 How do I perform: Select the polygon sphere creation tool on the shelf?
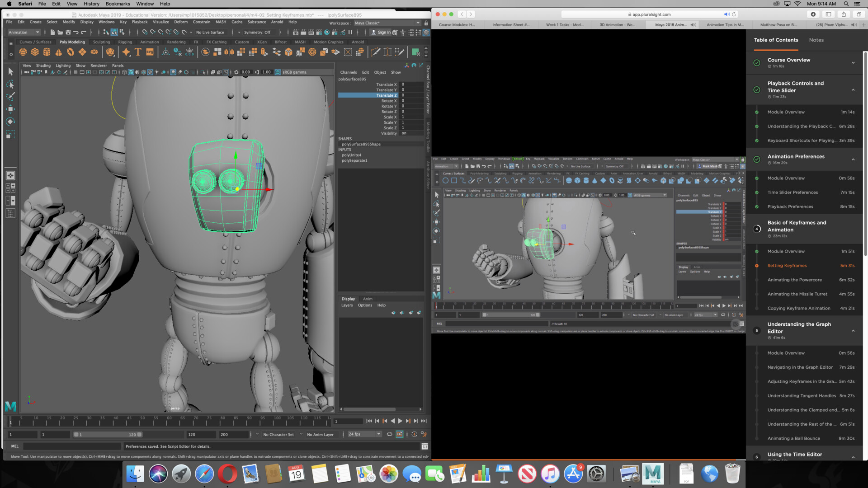tap(24, 52)
